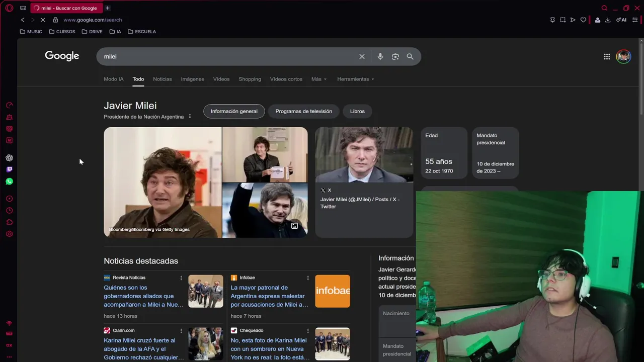Open the ESCUELA bookmarks folder
644x362 pixels.
[x=142, y=31]
